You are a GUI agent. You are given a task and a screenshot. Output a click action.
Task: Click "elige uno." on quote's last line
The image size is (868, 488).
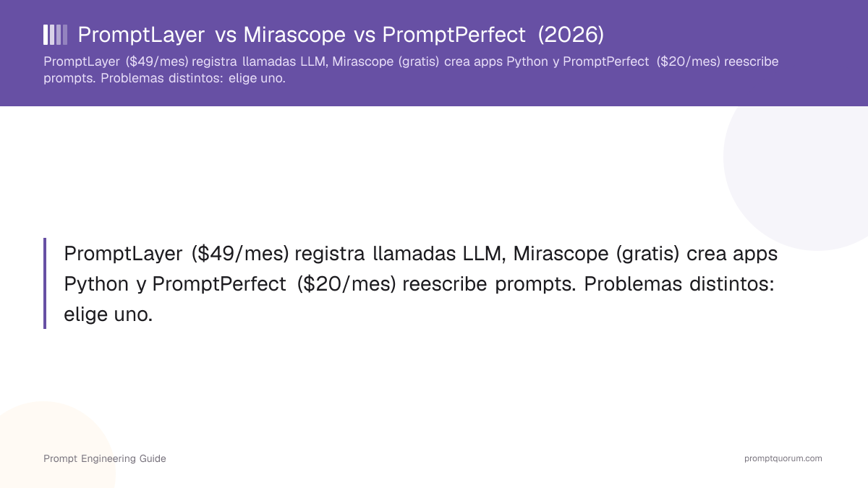point(109,314)
